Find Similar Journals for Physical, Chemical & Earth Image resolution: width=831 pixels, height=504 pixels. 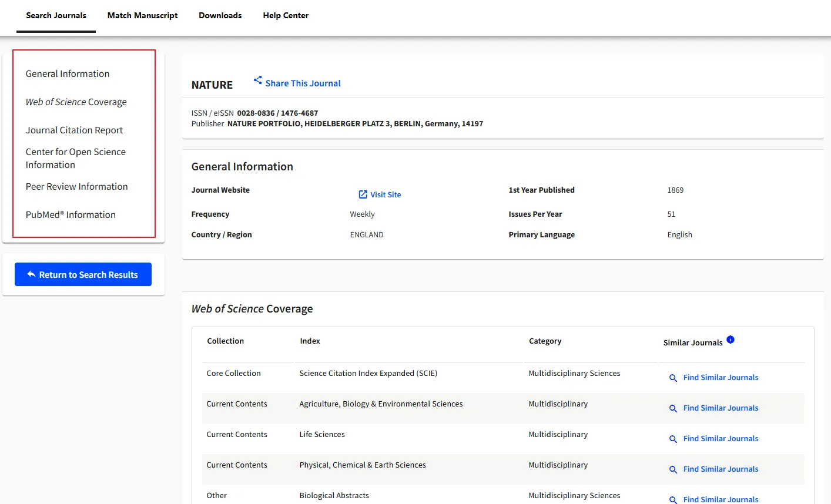tap(721, 469)
